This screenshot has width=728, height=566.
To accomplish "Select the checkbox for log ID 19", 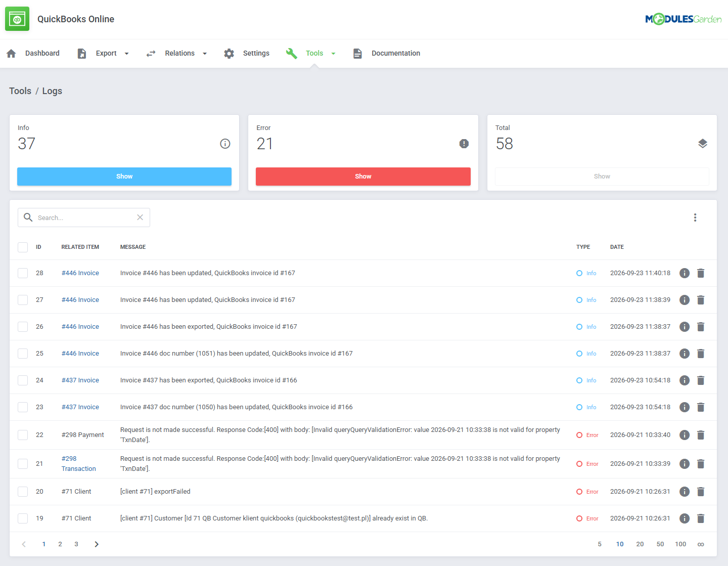I will coord(23,518).
